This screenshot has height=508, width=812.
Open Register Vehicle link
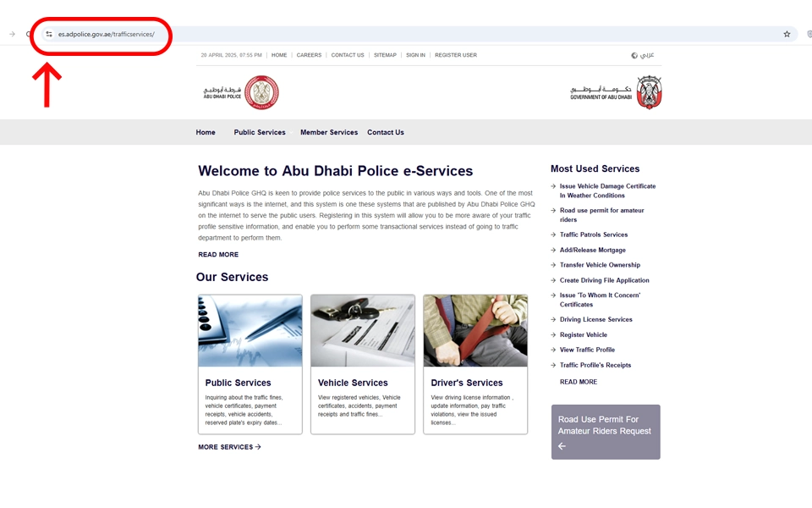coord(583,335)
